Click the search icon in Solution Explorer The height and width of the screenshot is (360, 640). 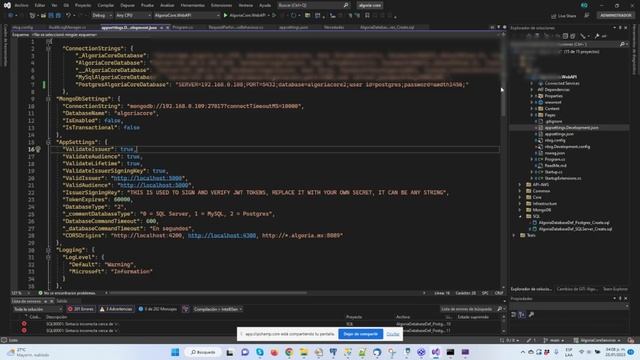pos(622,44)
